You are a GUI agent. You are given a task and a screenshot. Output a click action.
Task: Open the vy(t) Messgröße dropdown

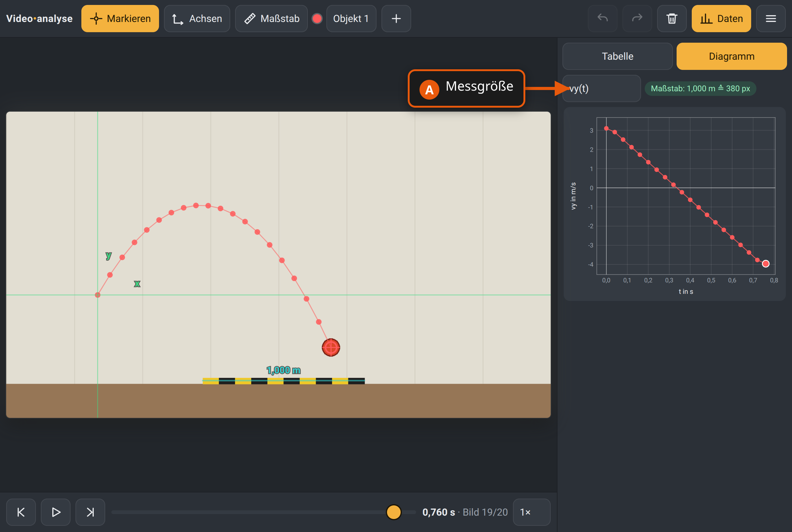602,88
